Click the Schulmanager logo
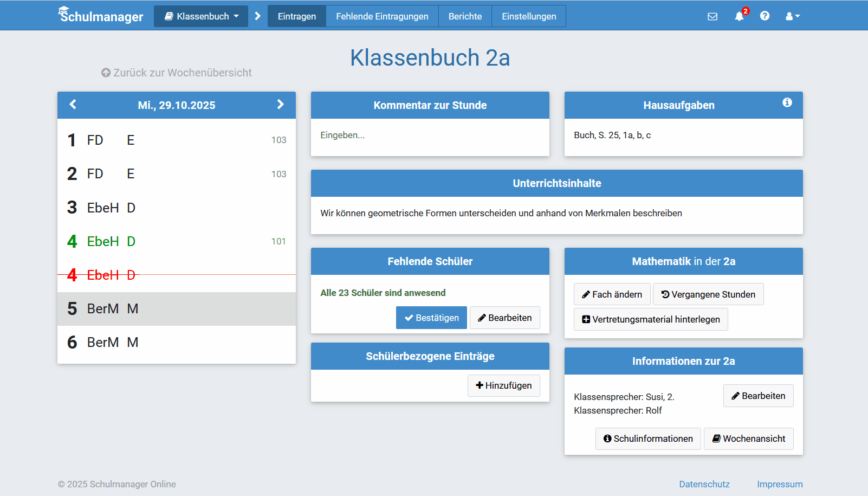 pos(101,16)
